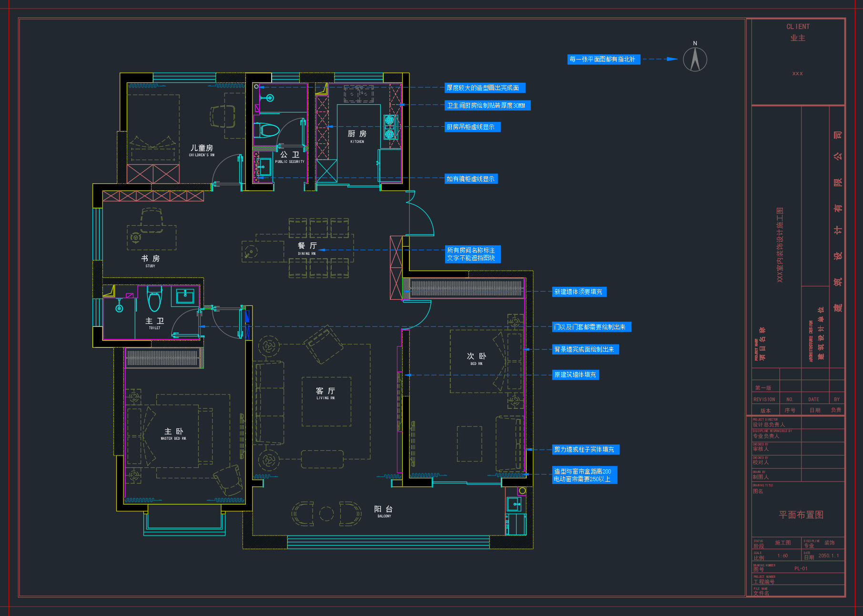The image size is (863, 616).
Task: Select the 餐厅 DINING RM label
Action: (x=307, y=248)
